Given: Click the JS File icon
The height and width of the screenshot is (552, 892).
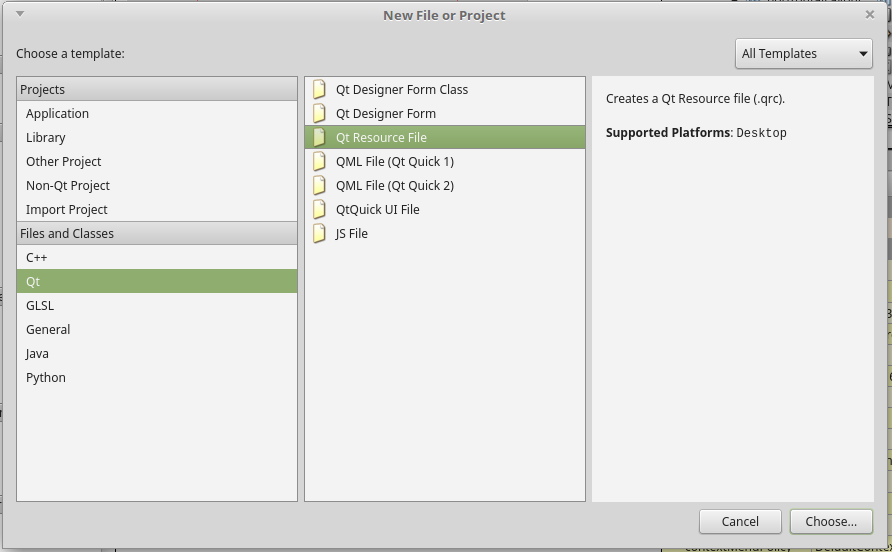Looking at the screenshot, I should 319,233.
